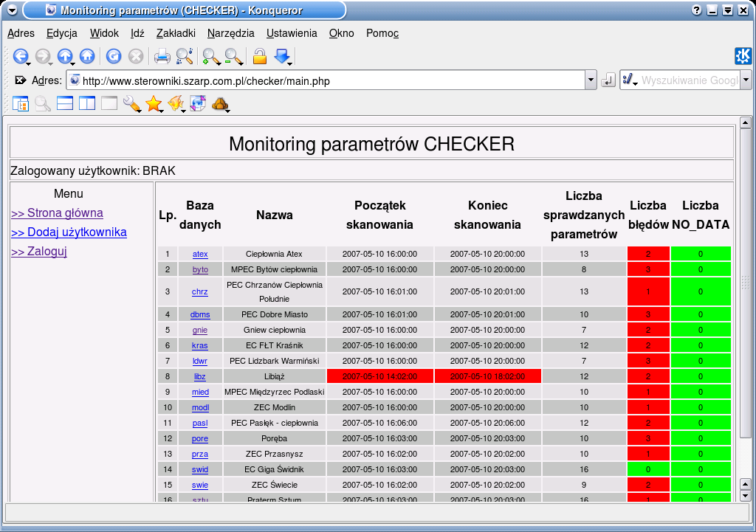This screenshot has width=756, height=532.
Task: Open Find in page magnifier icon
Action: pos(185,56)
